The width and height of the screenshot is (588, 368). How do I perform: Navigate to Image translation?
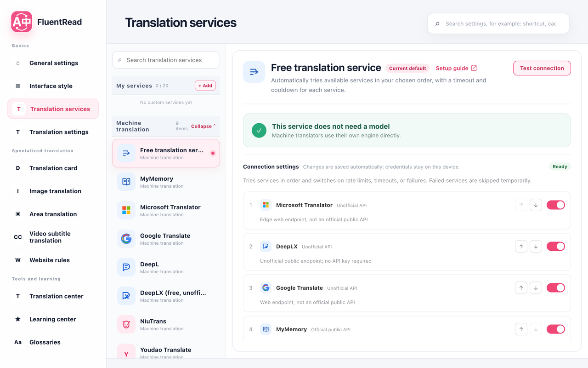(53, 191)
